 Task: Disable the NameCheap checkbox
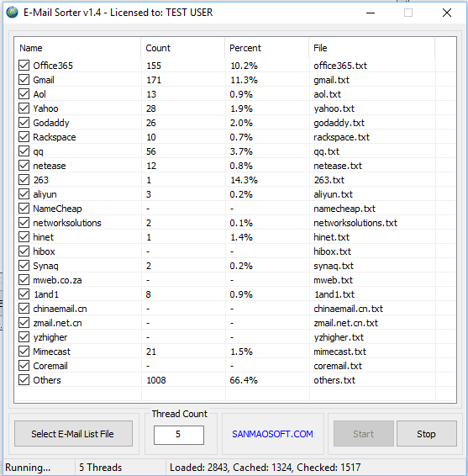24,209
